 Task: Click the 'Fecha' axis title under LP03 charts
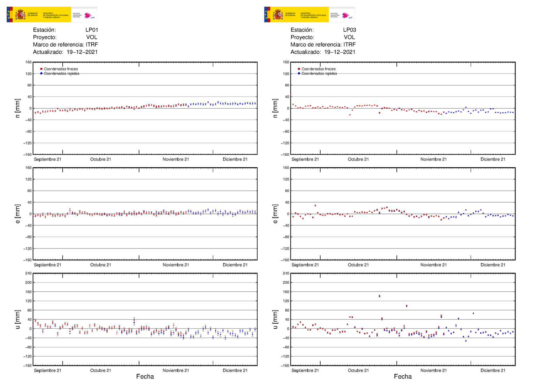pos(403,377)
